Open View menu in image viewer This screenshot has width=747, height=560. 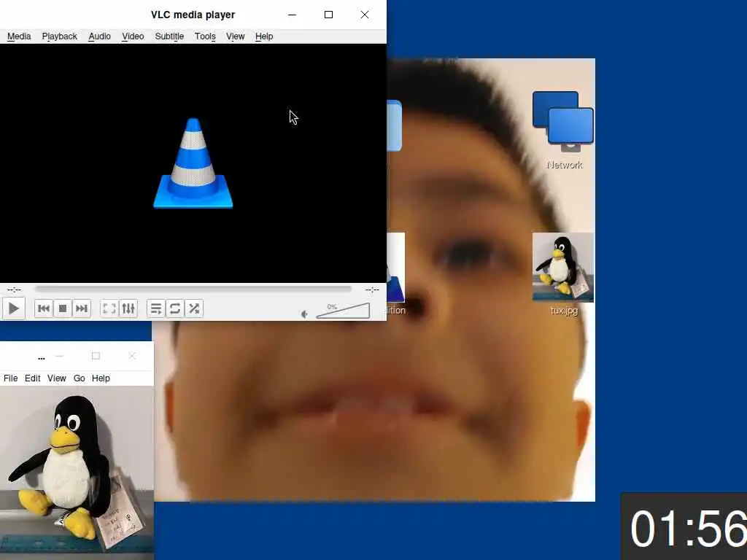click(57, 378)
